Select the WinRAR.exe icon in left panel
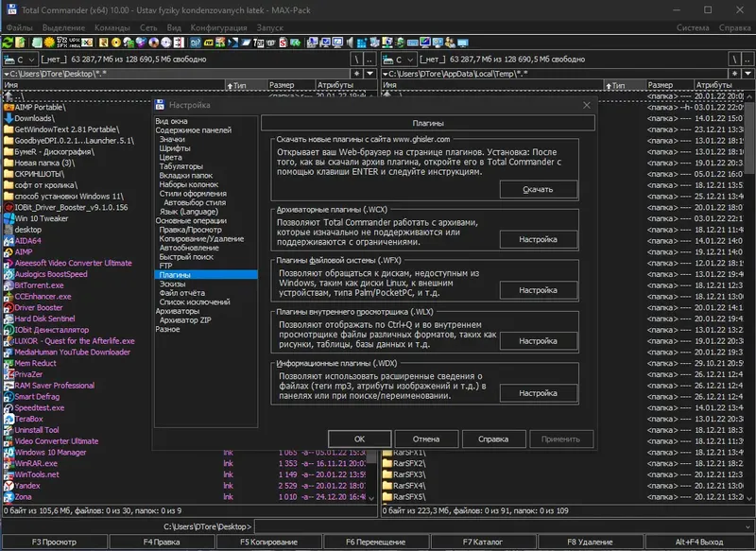The height and width of the screenshot is (551, 756). pyautogui.click(x=9, y=464)
